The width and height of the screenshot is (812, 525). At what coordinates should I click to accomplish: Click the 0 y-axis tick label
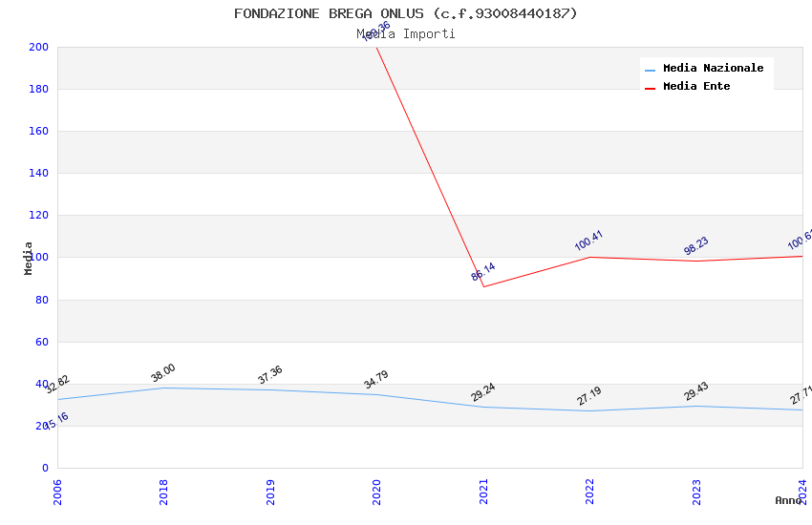click(45, 468)
